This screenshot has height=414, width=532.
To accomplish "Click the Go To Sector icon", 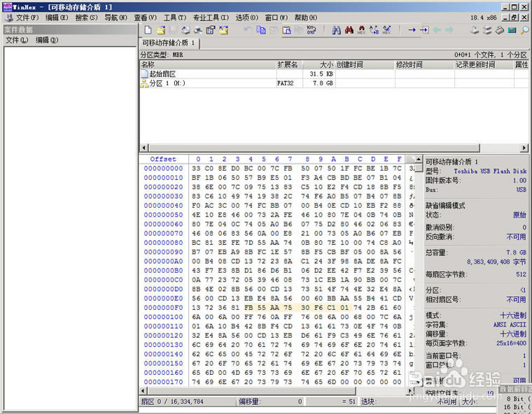I will [x=424, y=30].
